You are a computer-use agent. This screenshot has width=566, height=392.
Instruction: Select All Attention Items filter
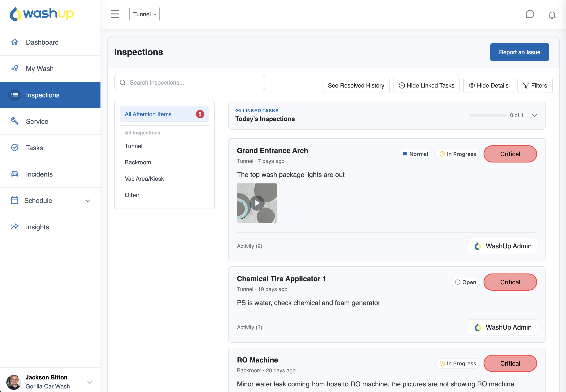(165, 114)
